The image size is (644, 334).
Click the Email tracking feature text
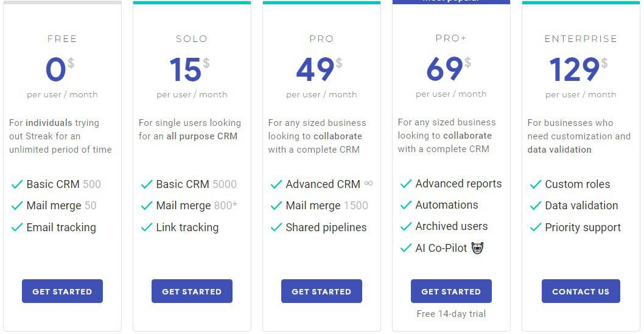point(61,228)
